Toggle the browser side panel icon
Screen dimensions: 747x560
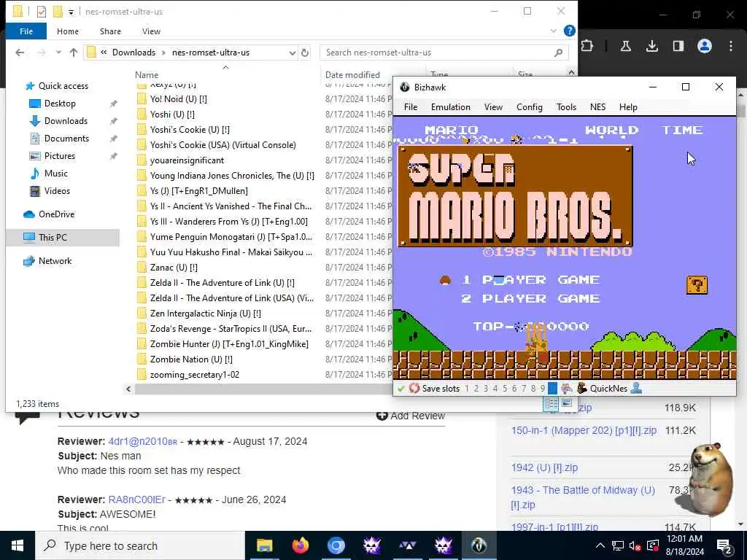[678, 46]
